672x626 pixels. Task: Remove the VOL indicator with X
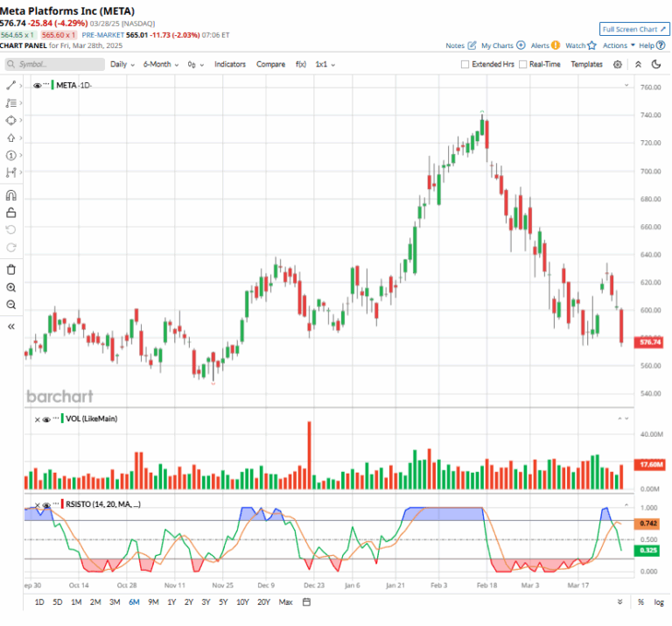pyautogui.click(x=38, y=419)
